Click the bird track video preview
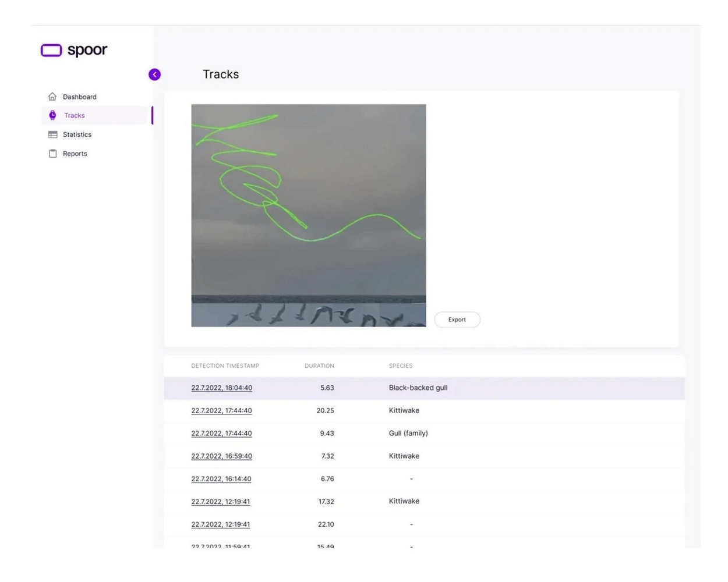This screenshot has height=582, width=728. pyautogui.click(x=308, y=215)
